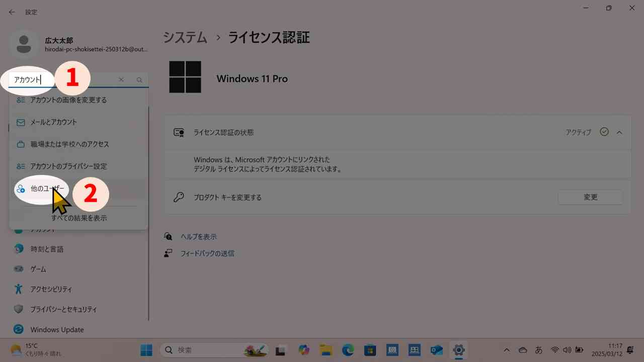Click the help headset icon

168,236
